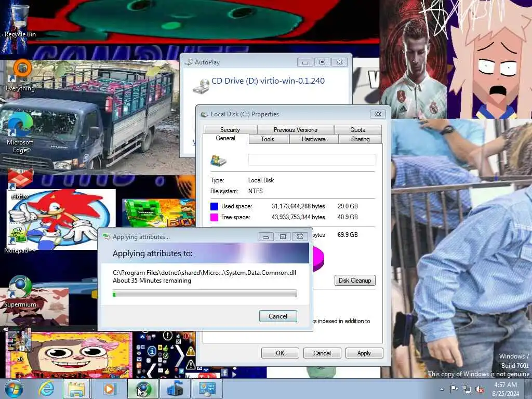
Task: Open the 'ak' desktop icon
Action: 20,345
